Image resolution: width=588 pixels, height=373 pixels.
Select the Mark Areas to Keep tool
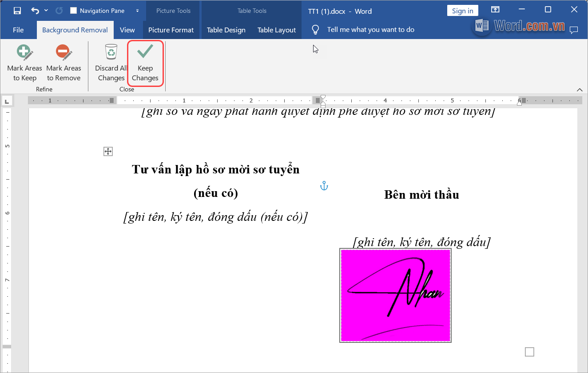[x=24, y=62]
